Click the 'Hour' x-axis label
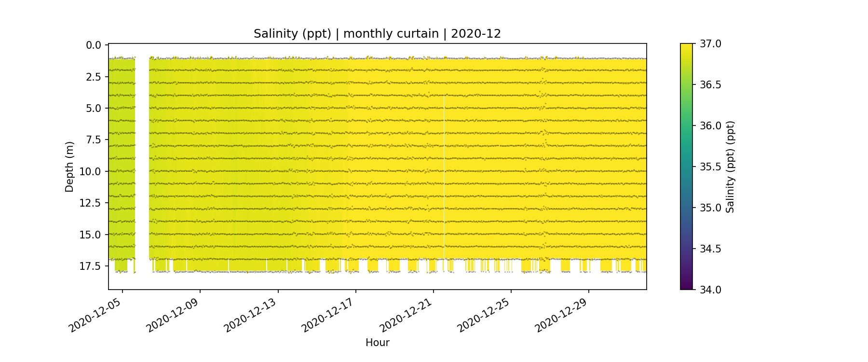Screen dimensions: 868x362 [377, 343]
